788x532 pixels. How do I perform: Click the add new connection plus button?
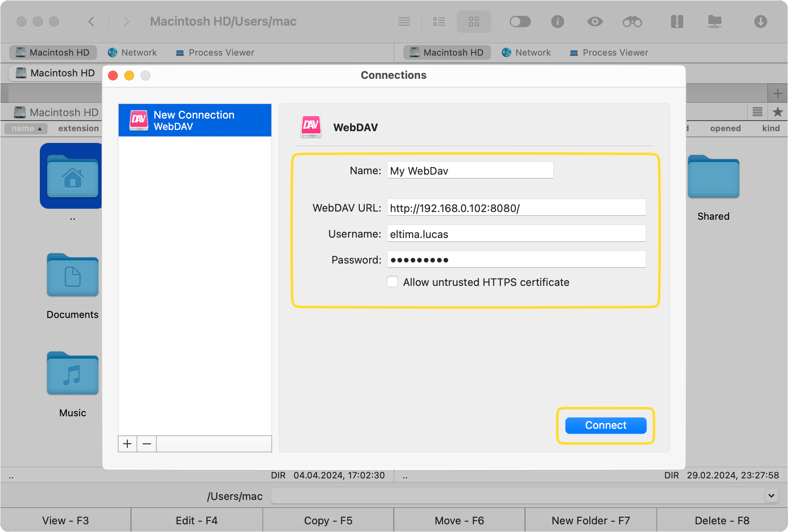click(127, 444)
